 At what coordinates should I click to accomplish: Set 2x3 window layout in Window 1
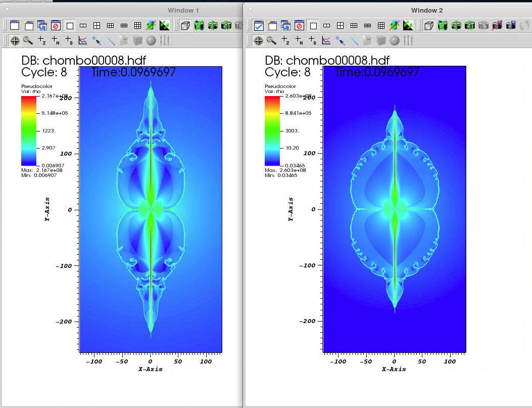pyautogui.click(x=110, y=25)
